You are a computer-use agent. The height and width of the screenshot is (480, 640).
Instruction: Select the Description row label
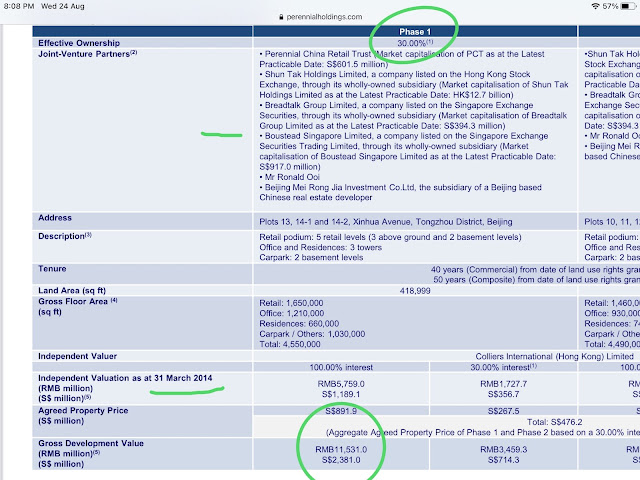[x=64, y=236]
